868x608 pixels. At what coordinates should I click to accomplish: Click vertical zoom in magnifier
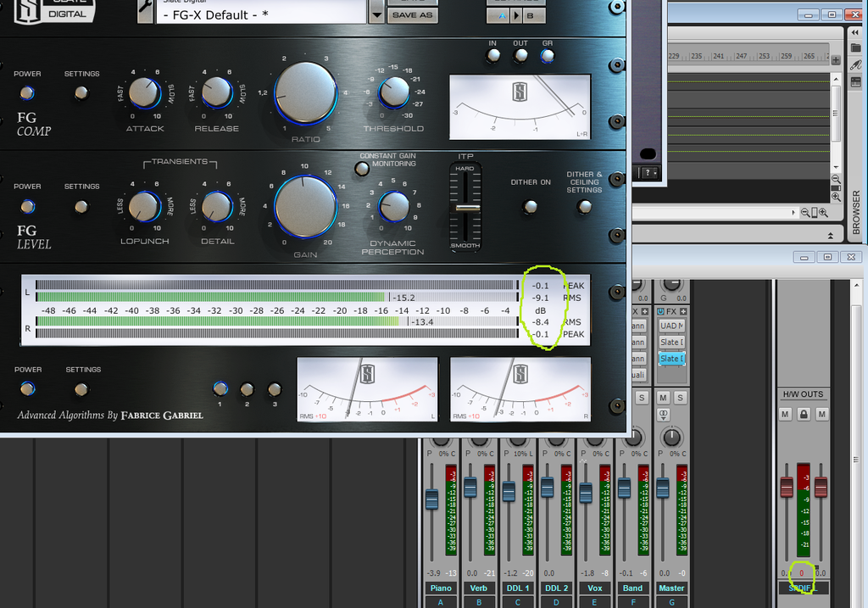[836, 197]
